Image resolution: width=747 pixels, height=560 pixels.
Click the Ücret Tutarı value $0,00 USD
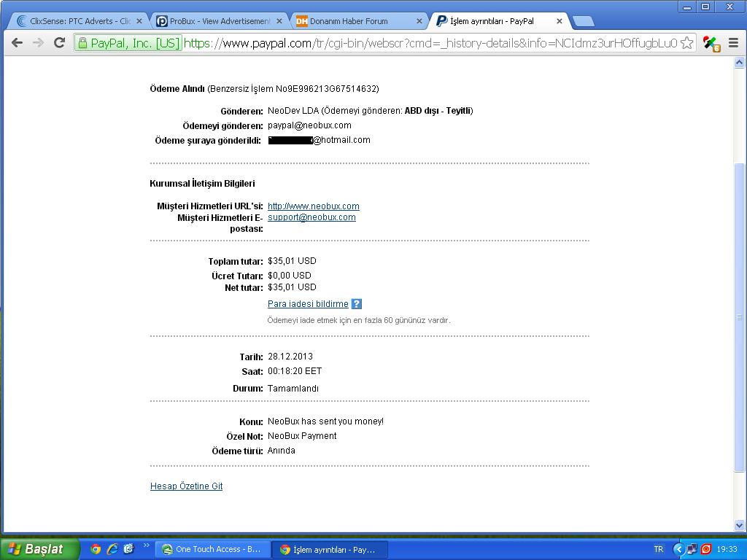point(289,275)
